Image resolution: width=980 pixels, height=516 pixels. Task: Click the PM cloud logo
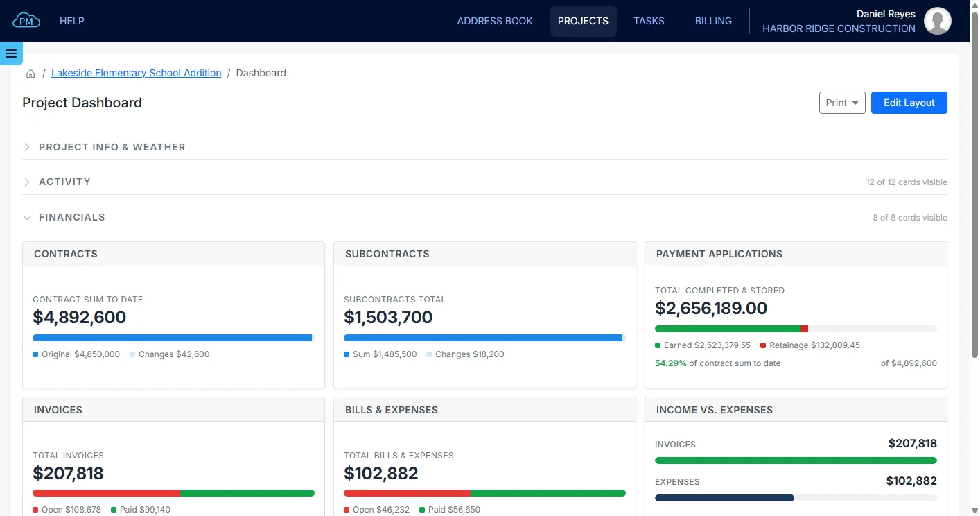(26, 21)
